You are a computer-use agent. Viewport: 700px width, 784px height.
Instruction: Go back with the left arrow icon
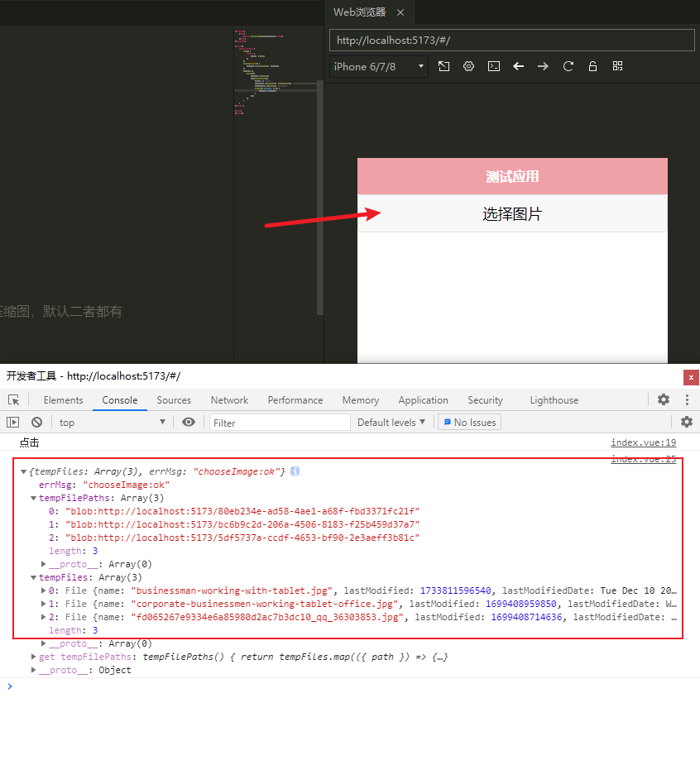click(518, 66)
